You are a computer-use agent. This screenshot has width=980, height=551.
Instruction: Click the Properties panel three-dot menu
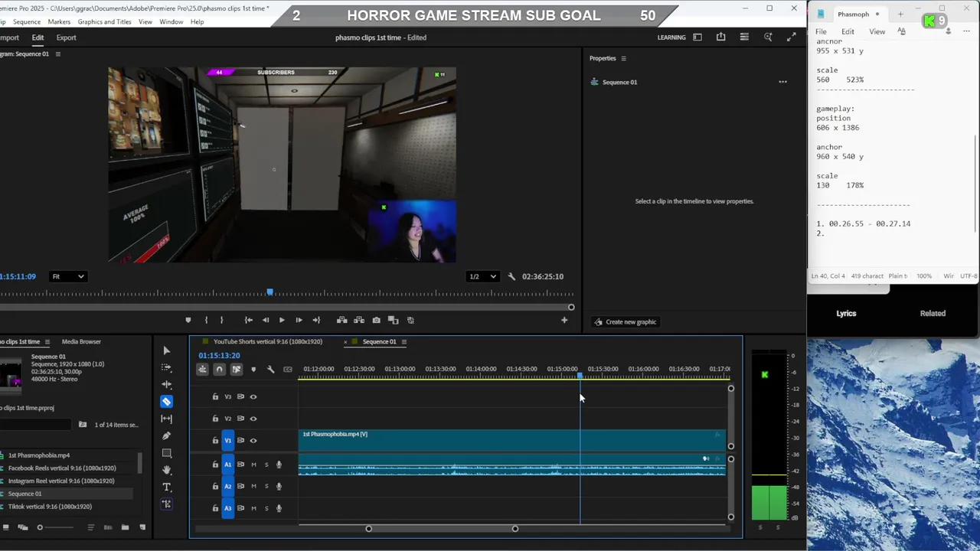click(x=782, y=82)
